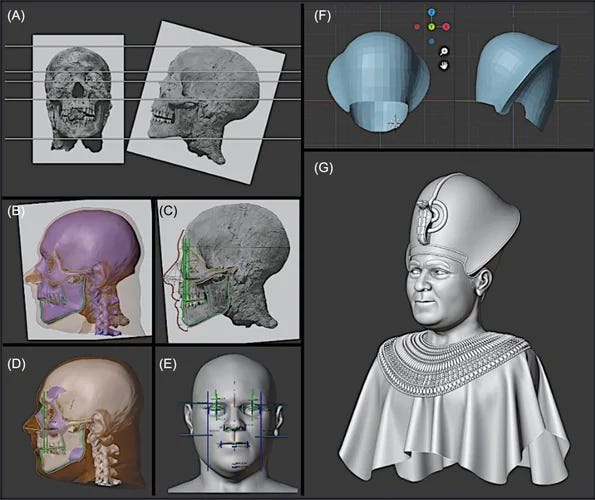Click the frontal skull photo in panel A
The height and width of the screenshot is (500, 595).
[x=78, y=99]
